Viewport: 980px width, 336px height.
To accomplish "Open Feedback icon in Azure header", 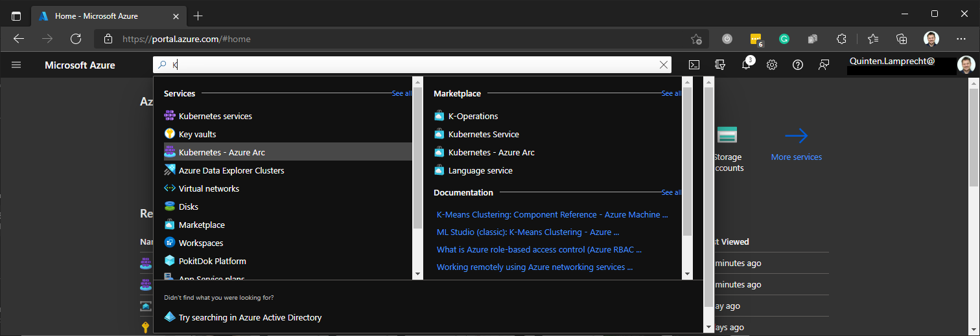I will point(824,65).
